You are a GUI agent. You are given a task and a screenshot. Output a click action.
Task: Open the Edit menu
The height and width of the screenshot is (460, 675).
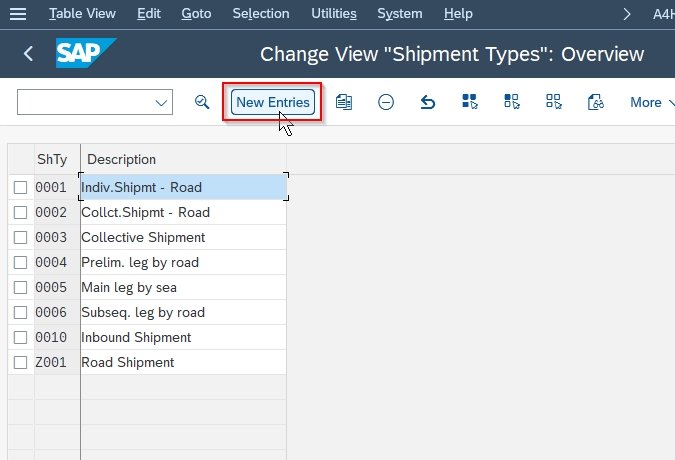pyautogui.click(x=149, y=14)
